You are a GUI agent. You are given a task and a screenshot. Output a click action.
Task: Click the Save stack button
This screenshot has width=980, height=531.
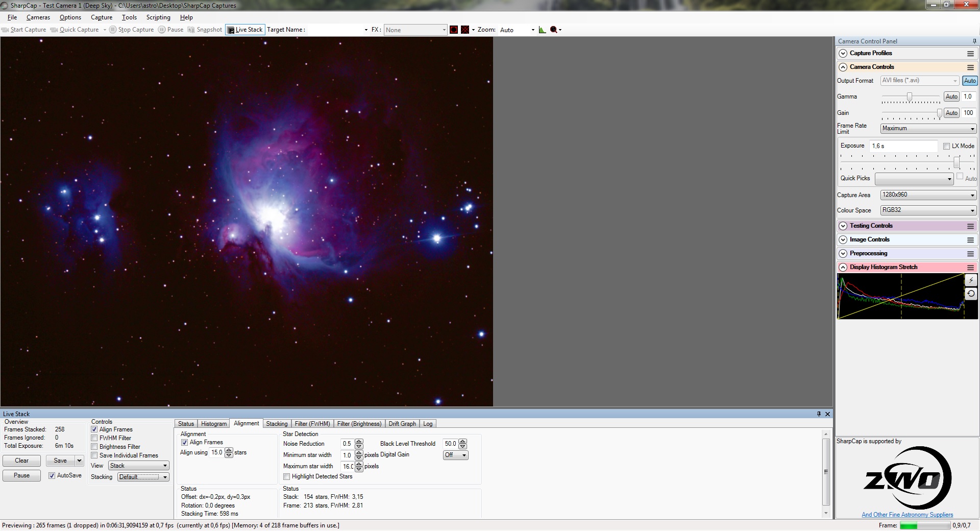pyautogui.click(x=60, y=461)
